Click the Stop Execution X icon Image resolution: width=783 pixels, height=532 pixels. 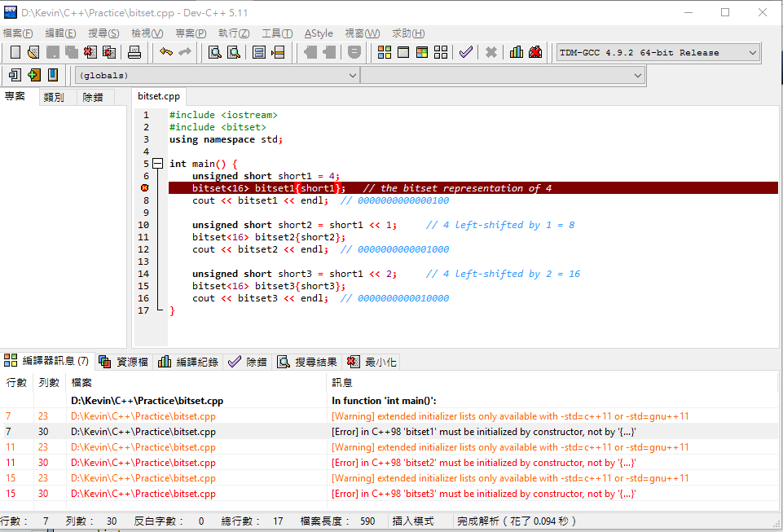(490, 52)
